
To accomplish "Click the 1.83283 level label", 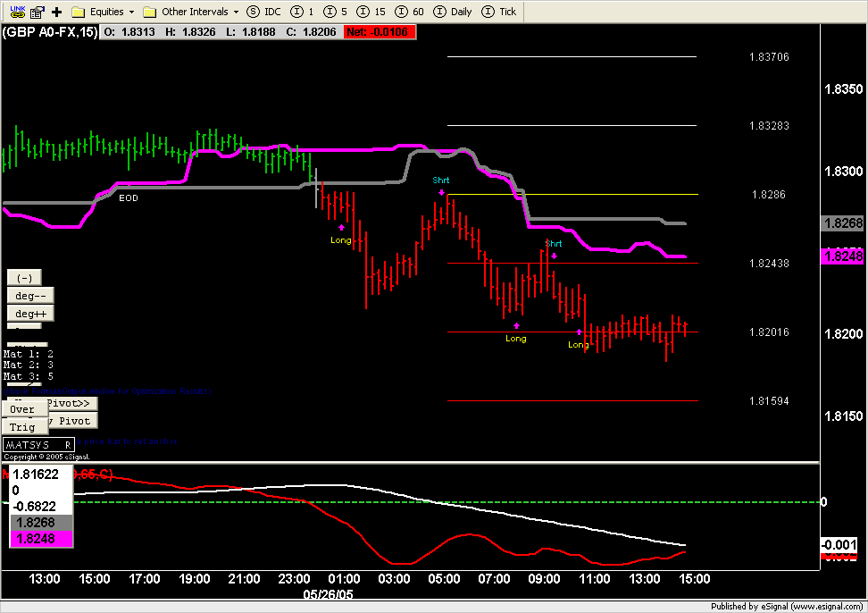I will pyautogui.click(x=769, y=126).
